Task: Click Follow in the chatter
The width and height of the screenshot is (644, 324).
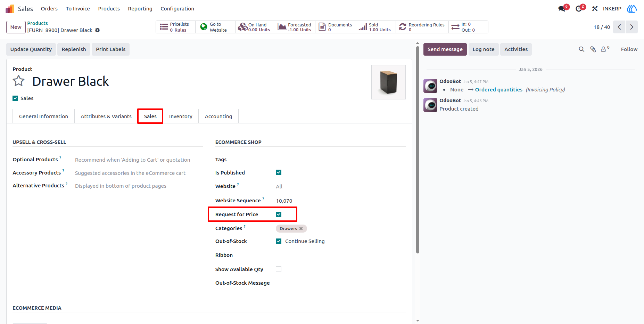Action: 629,49
